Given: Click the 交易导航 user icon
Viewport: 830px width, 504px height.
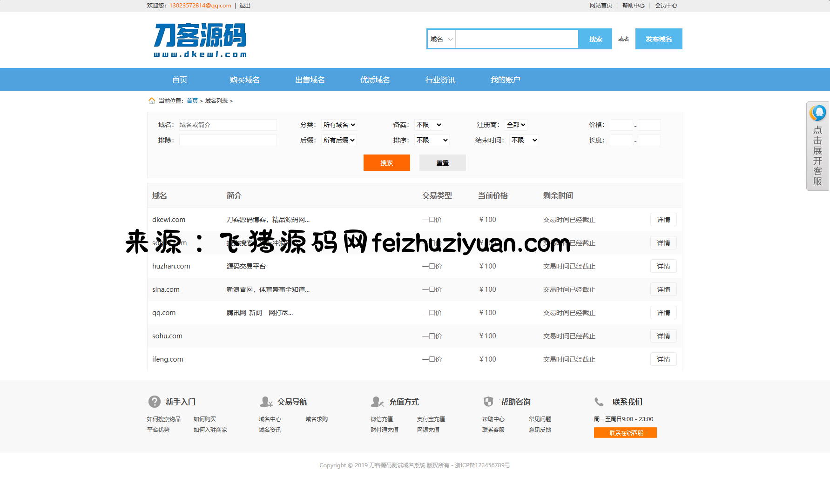Looking at the screenshot, I should coord(266,402).
